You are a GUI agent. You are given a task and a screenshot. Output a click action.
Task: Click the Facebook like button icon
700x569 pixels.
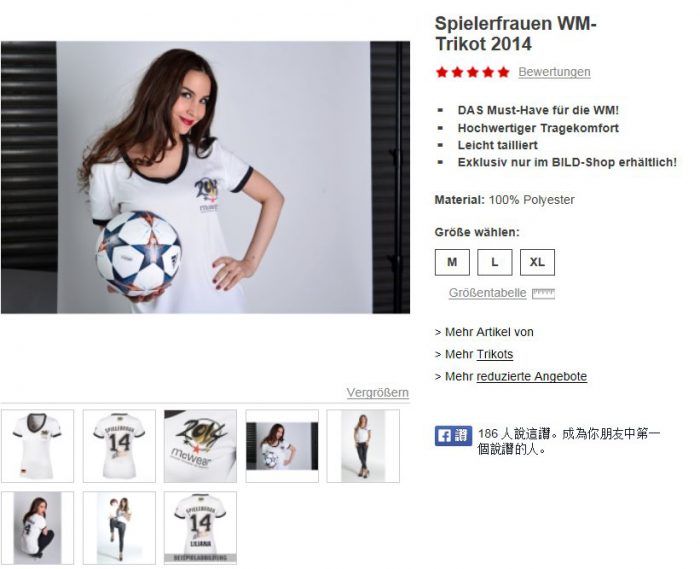[x=453, y=436]
